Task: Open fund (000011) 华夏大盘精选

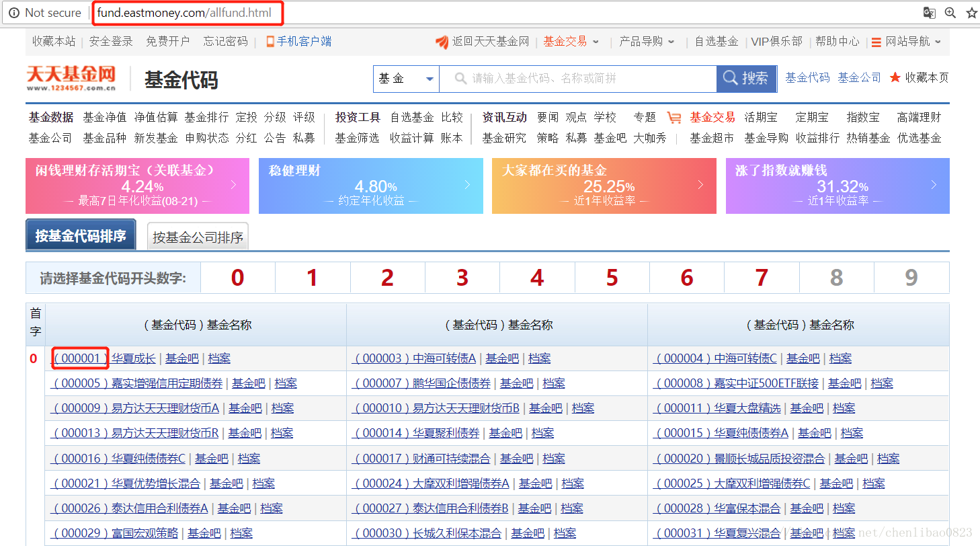Action: pos(717,408)
